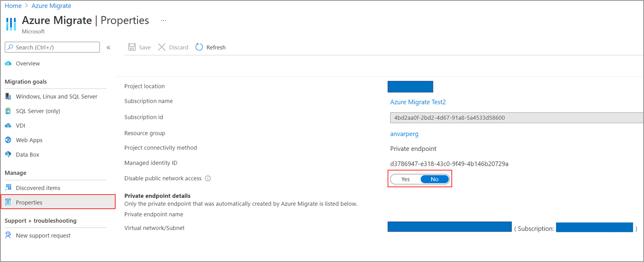Click the Home breadcrumb link
This screenshot has height=262, width=644.
tap(13, 6)
